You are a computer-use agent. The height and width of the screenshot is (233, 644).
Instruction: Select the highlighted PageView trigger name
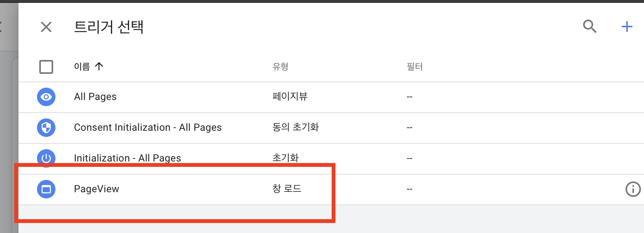pyautogui.click(x=97, y=189)
